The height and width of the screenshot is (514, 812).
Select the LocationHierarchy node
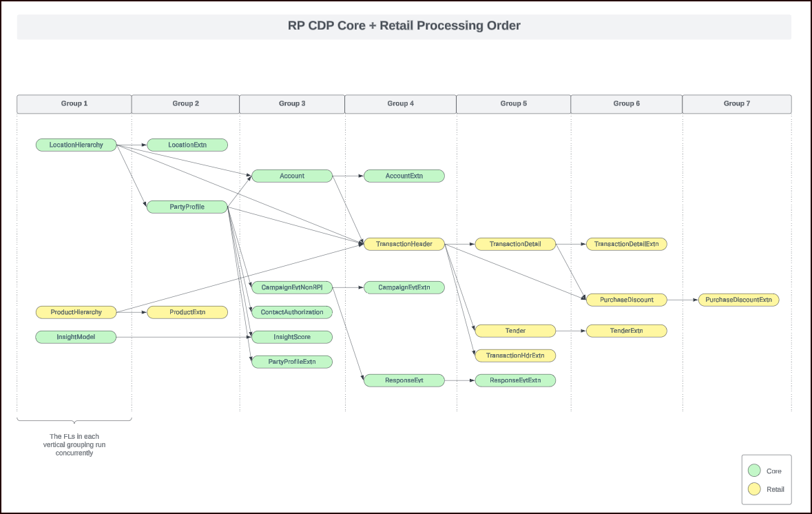coord(76,145)
